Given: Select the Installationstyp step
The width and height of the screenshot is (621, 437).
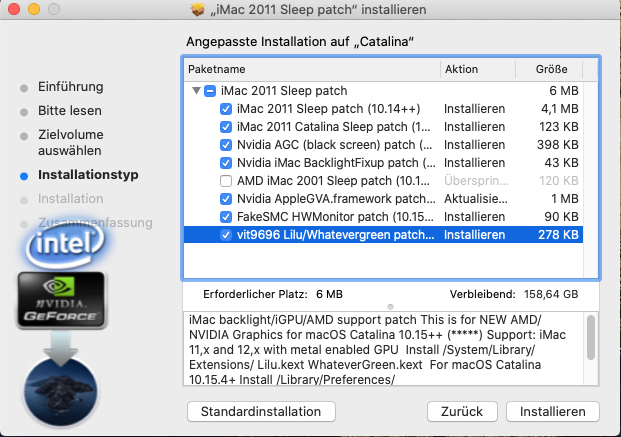Looking at the screenshot, I should click(88, 175).
